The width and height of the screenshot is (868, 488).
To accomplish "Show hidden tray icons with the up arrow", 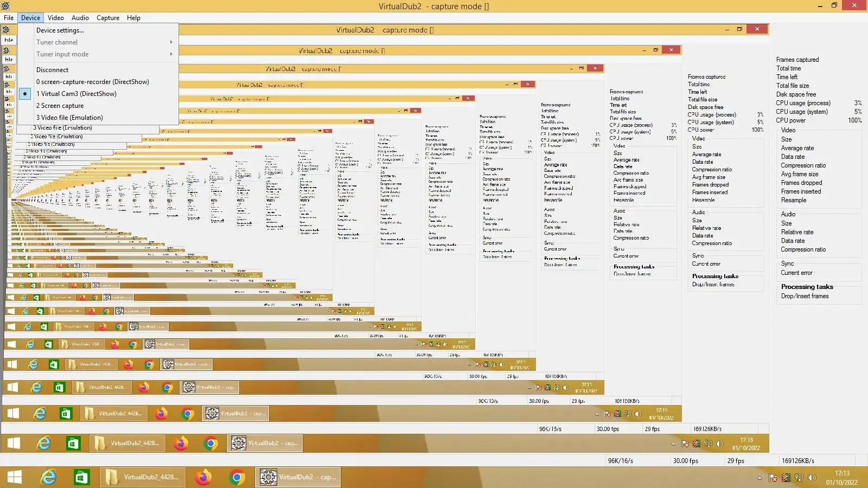I will (x=759, y=478).
